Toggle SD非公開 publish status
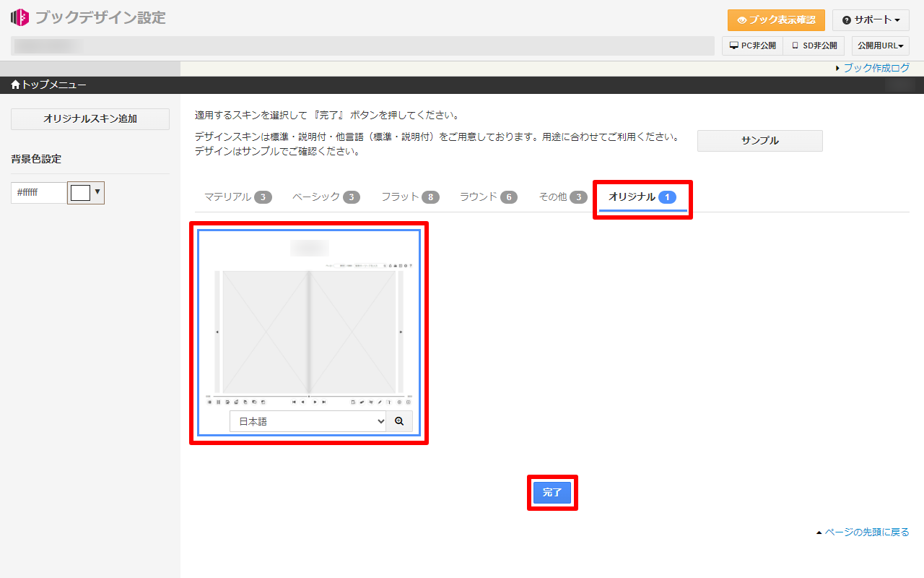924x578 pixels. point(814,46)
